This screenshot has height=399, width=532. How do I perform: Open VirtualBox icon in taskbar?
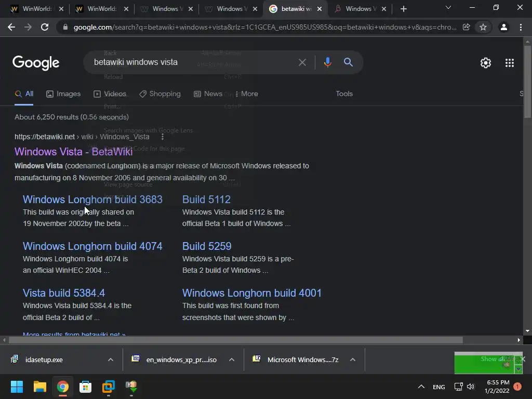pyautogui.click(x=109, y=387)
